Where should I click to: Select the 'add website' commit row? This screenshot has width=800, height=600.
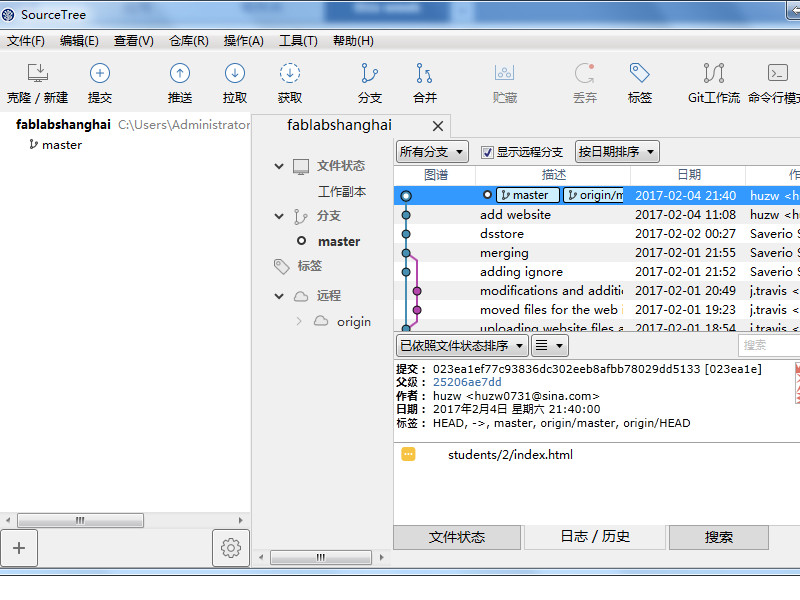click(597, 215)
